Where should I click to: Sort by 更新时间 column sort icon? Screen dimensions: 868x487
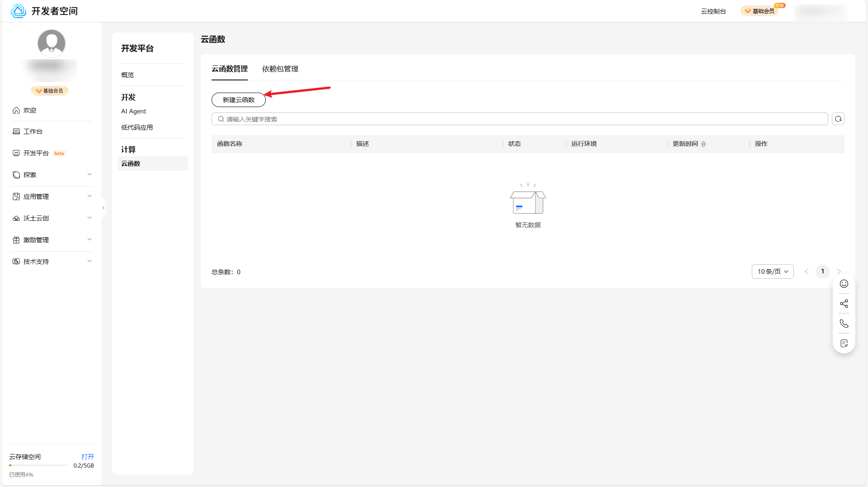click(x=703, y=144)
